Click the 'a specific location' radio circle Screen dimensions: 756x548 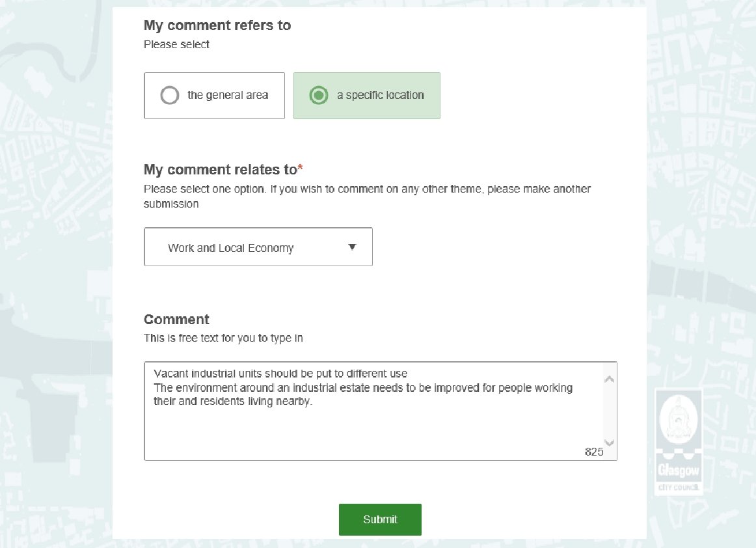pos(318,96)
